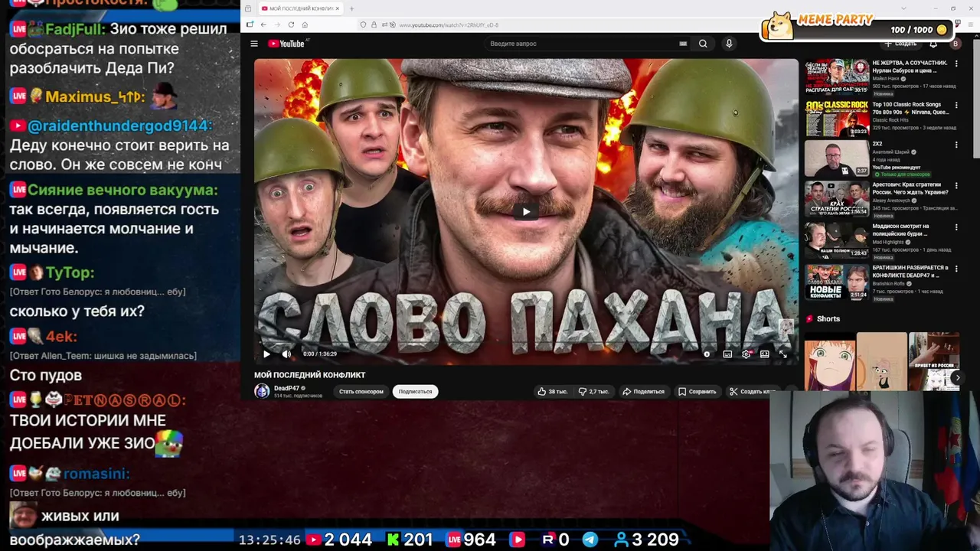Click the Поделиться share button

click(x=643, y=391)
